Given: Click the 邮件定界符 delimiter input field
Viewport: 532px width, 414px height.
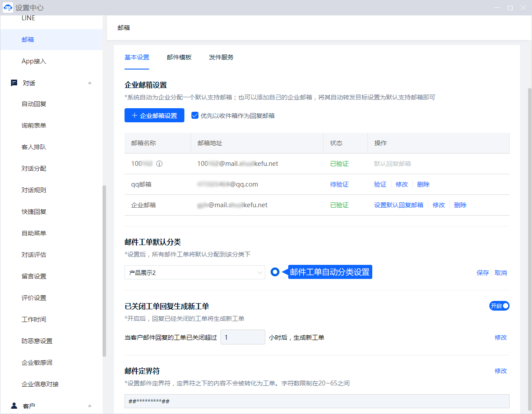Looking at the screenshot, I should point(317,401).
